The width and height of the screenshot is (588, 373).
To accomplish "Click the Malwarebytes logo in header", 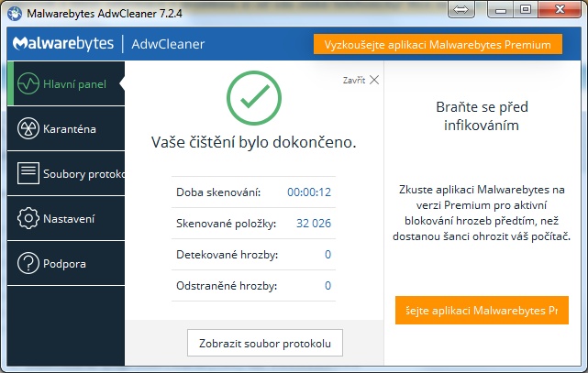I will [63, 44].
